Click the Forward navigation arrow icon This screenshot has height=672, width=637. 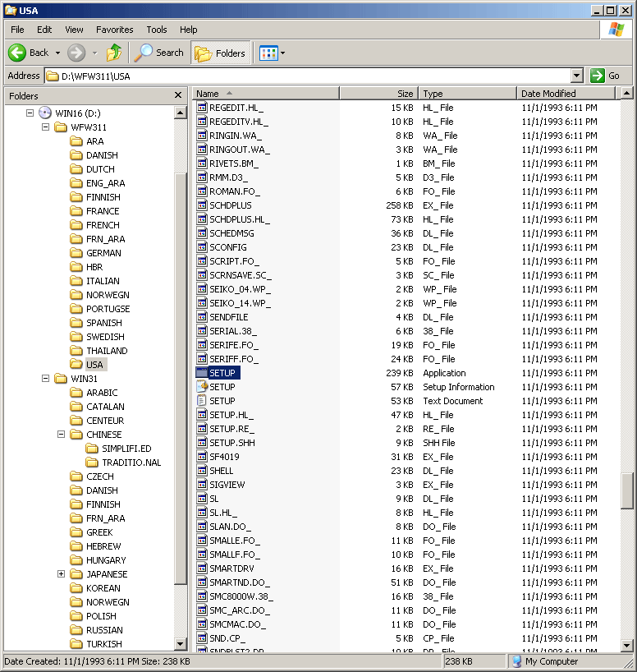pyautogui.click(x=76, y=53)
